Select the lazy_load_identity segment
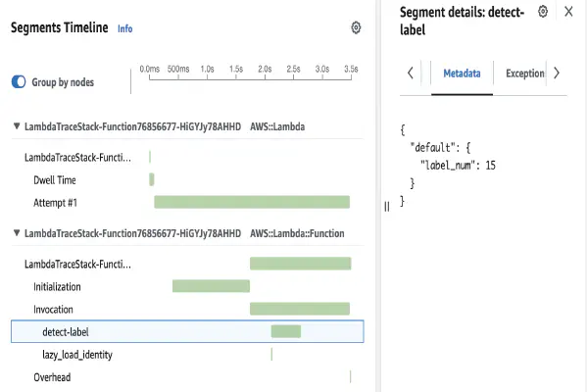The height and width of the screenshot is (392, 588). point(76,355)
